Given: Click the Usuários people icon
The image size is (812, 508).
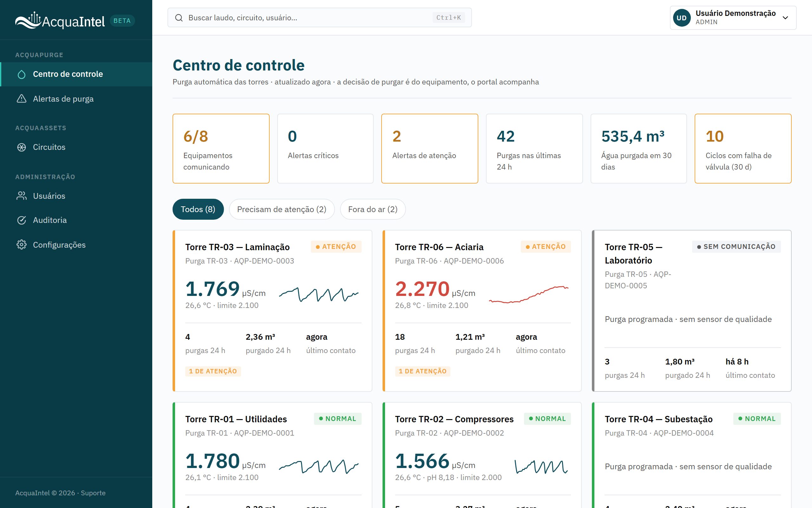Looking at the screenshot, I should (x=22, y=196).
